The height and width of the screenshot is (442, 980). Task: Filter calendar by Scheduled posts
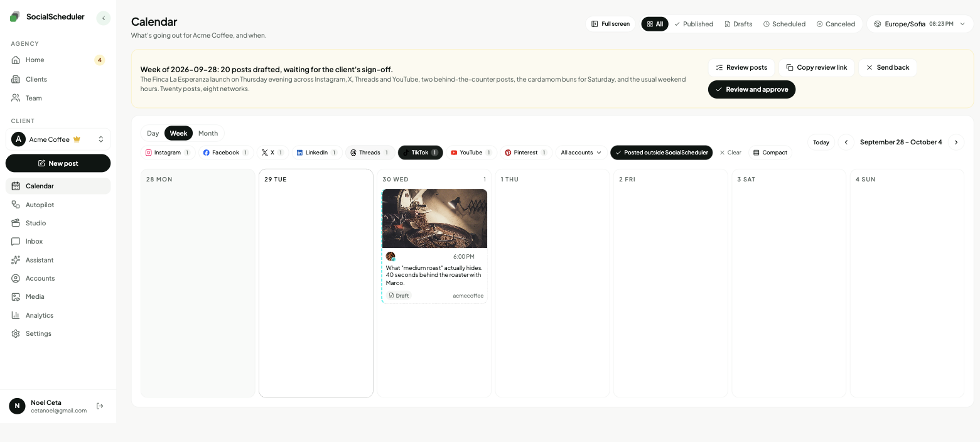point(784,24)
